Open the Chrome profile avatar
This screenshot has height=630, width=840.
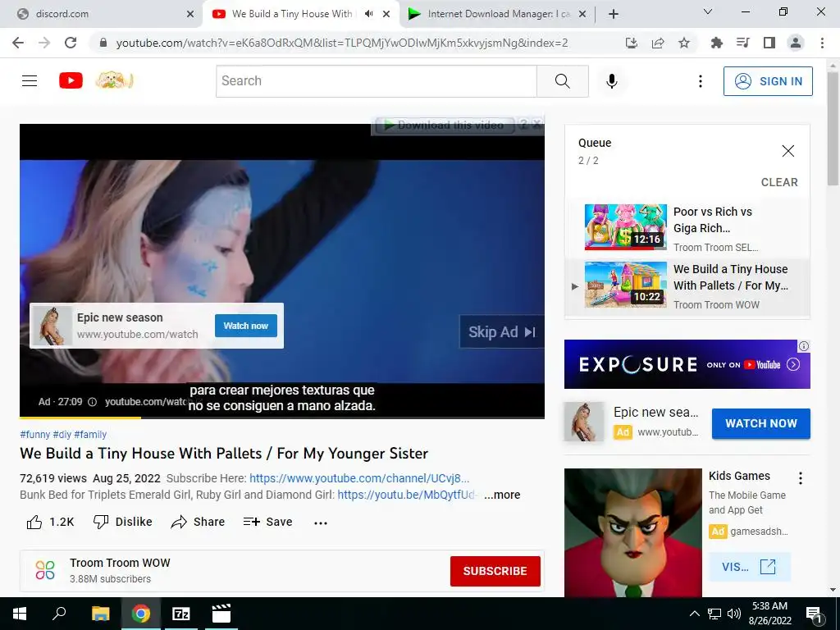click(x=796, y=43)
